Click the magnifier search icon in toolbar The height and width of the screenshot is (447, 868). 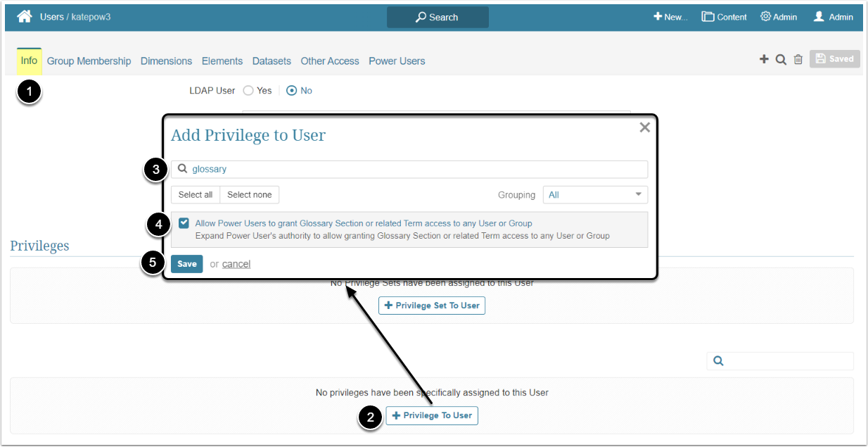781,59
